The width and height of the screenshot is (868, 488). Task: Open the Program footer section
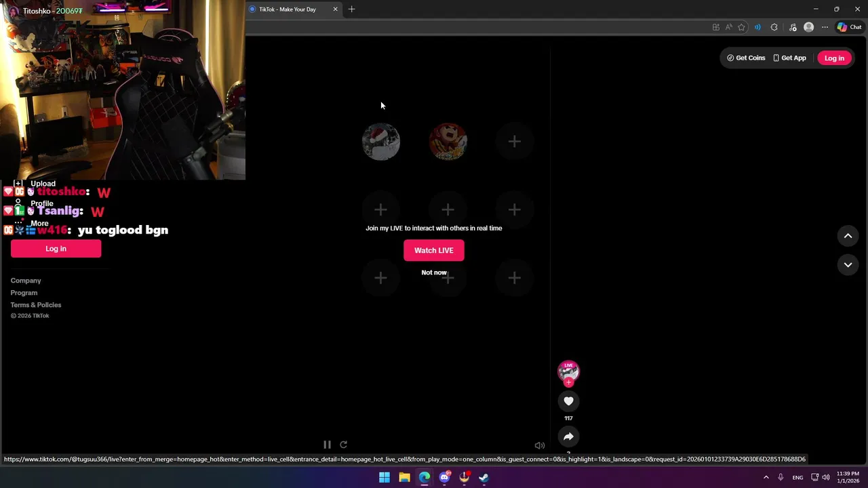click(x=24, y=293)
